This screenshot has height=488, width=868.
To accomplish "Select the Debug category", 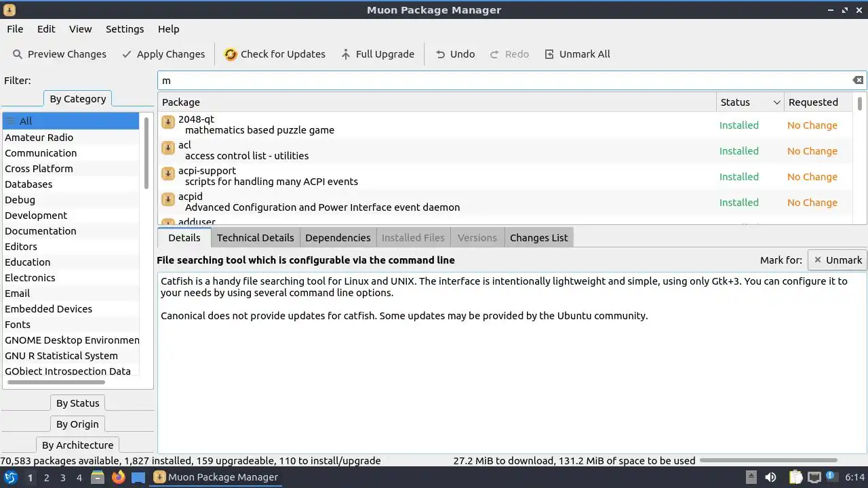I will 71,200.
